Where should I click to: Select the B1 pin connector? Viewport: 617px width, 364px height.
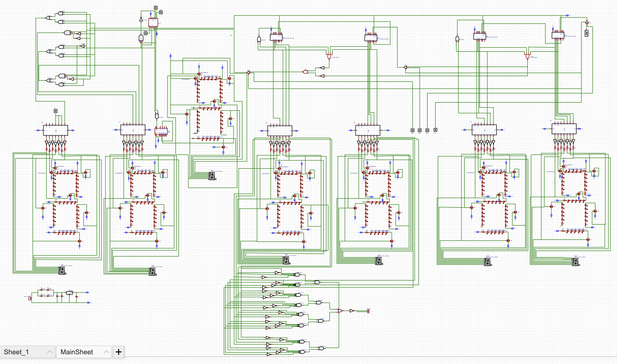pyautogui.click(x=413, y=130)
